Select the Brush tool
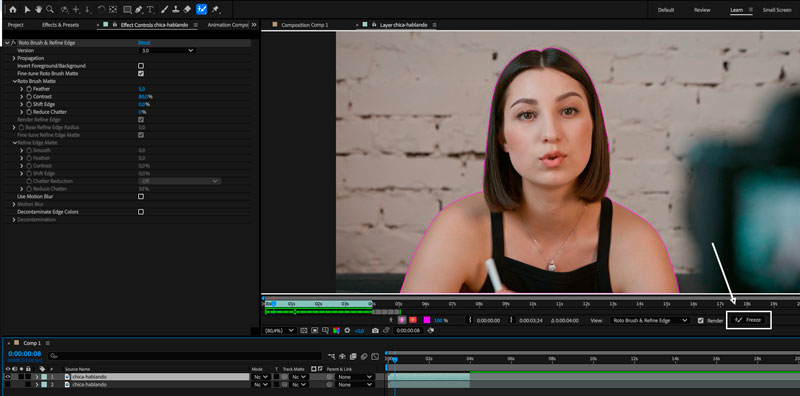800x396 pixels. click(164, 9)
